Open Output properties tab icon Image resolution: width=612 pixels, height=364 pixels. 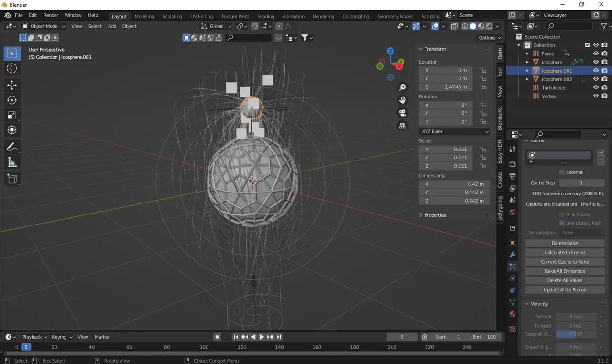513,176
